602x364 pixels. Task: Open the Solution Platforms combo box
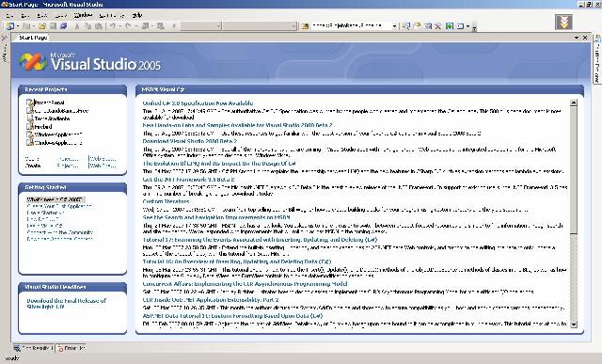[x=260, y=26]
